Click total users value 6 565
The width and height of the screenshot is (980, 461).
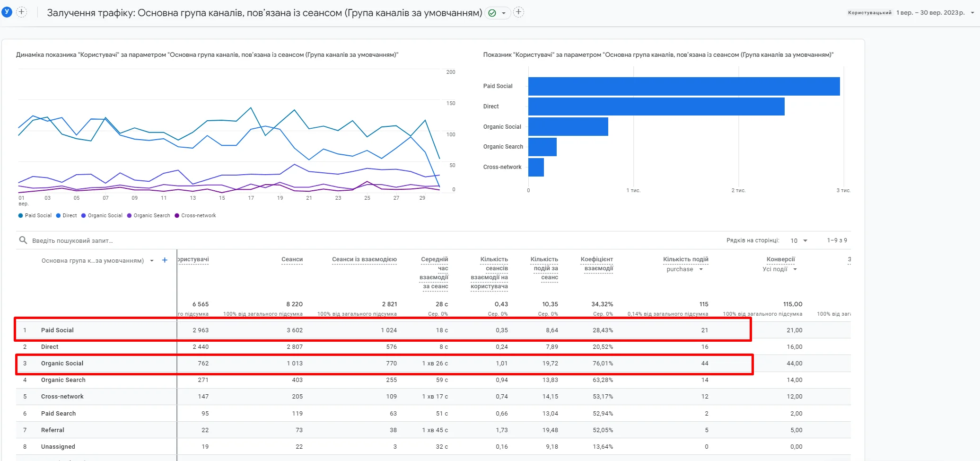pyautogui.click(x=201, y=304)
